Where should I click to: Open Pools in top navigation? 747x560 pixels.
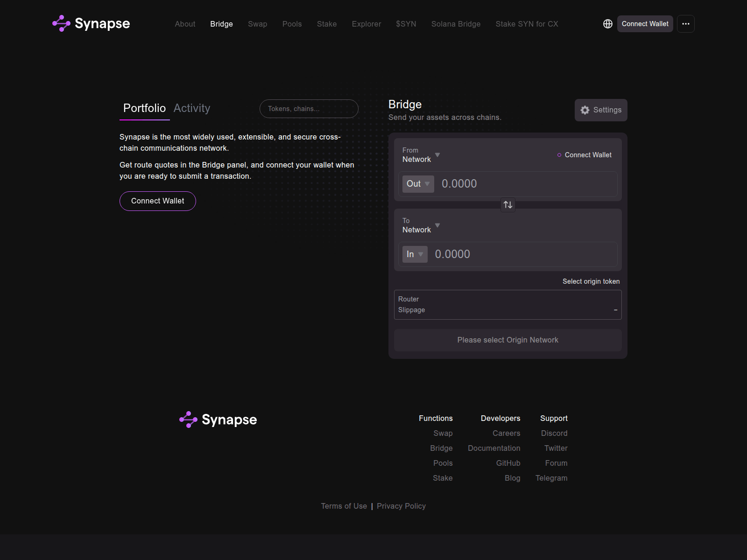(292, 24)
